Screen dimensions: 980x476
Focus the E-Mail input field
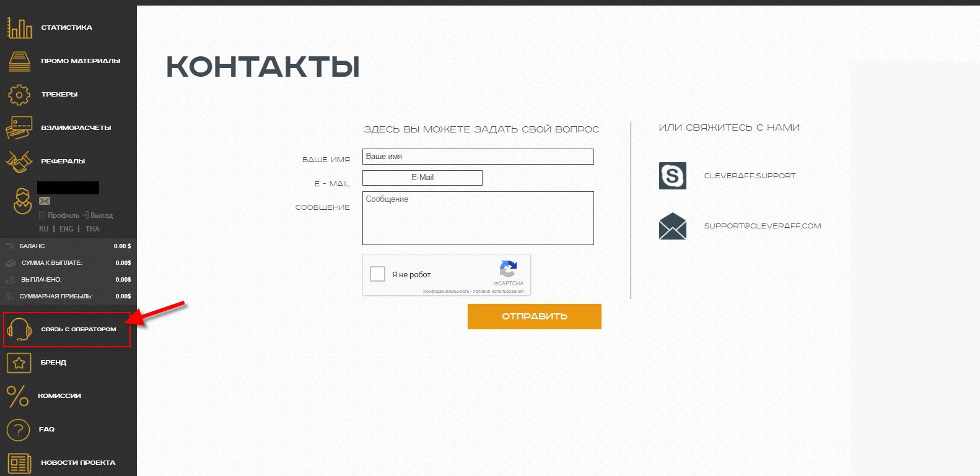[x=422, y=178]
